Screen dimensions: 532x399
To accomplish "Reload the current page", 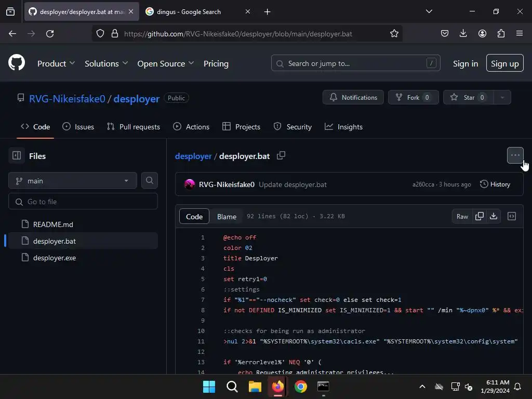I will point(50,34).
